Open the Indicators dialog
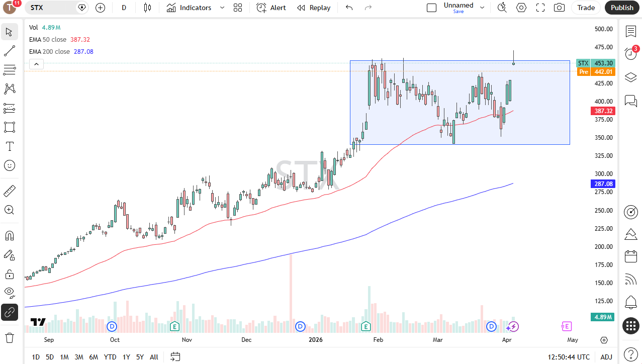The height and width of the screenshot is (364, 642). point(189,8)
